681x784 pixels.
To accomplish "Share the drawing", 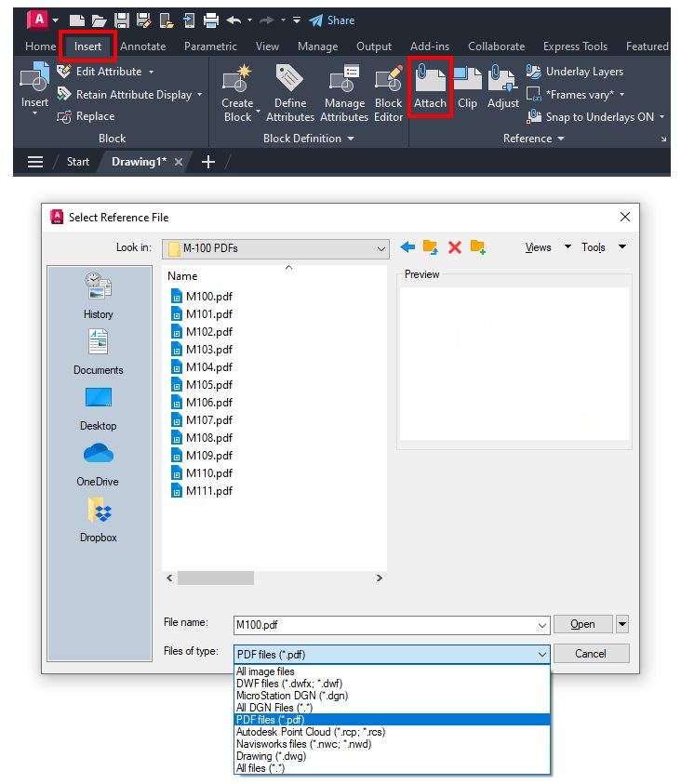I will [332, 20].
